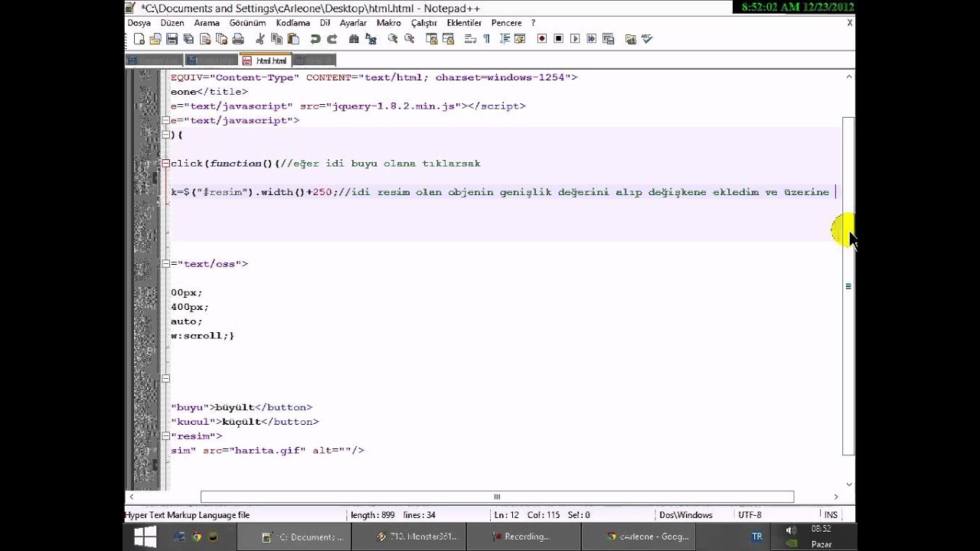Click the Save All toolbar icon

188,38
